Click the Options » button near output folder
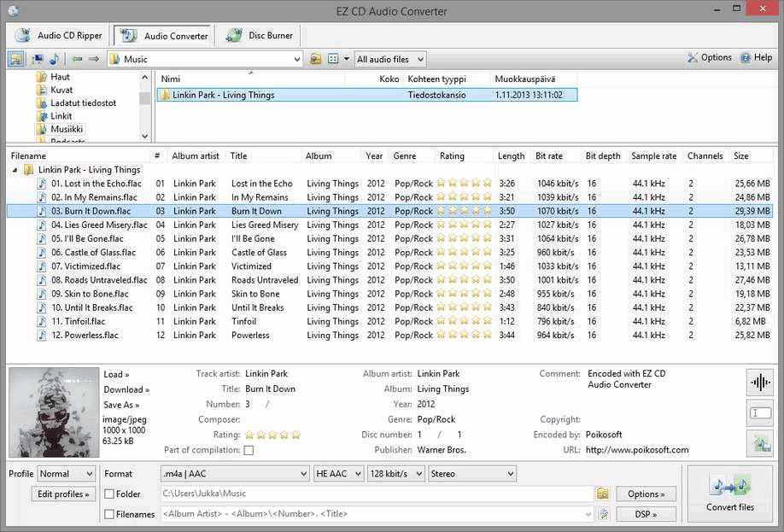Image resolution: width=784 pixels, height=532 pixels. tap(646, 494)
